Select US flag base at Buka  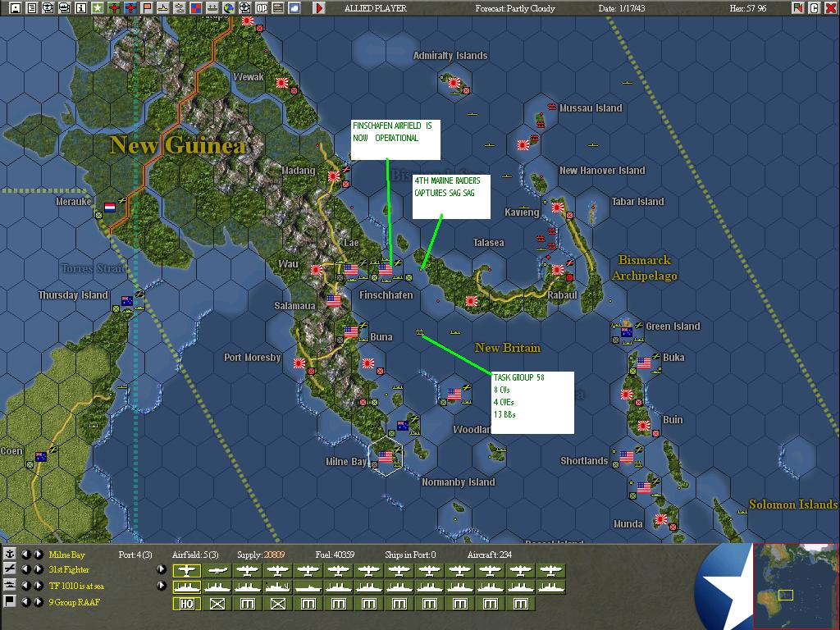(643, 363)
